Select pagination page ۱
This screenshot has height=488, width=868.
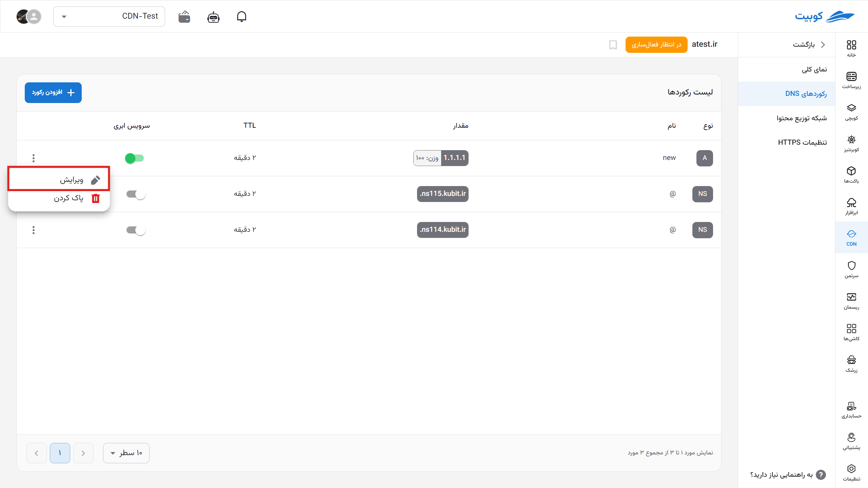pyautogui.click(x=60, y=453)
